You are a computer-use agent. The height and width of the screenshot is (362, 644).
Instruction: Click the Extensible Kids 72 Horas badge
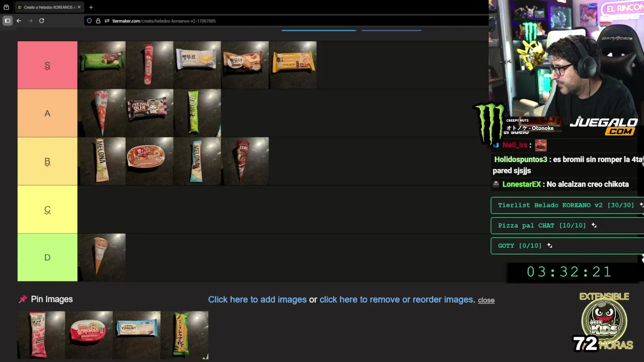pyautogui.click(x=604, y=321)
